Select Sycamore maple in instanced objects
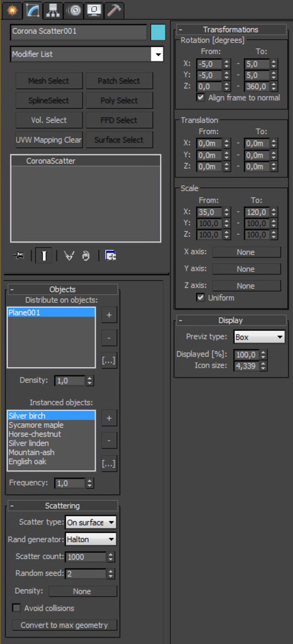This screenshot has width=293, height=644. point(51,425)
